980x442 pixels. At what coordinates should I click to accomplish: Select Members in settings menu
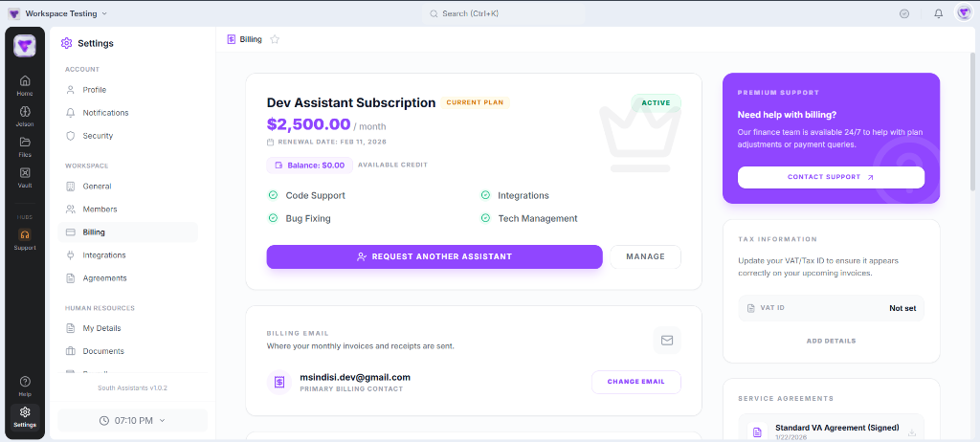(100, 210)
